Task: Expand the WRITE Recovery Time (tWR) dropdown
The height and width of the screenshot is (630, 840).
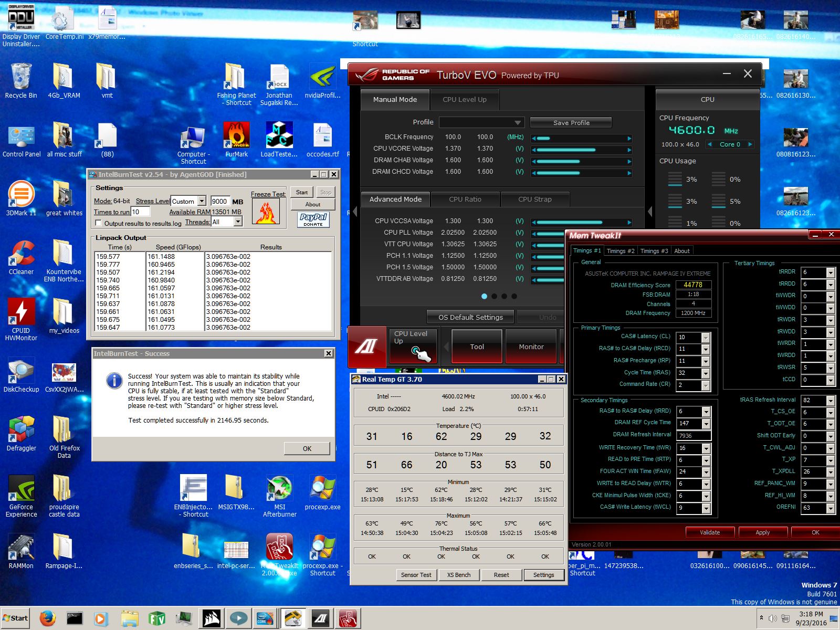Action: pos(706,448)
